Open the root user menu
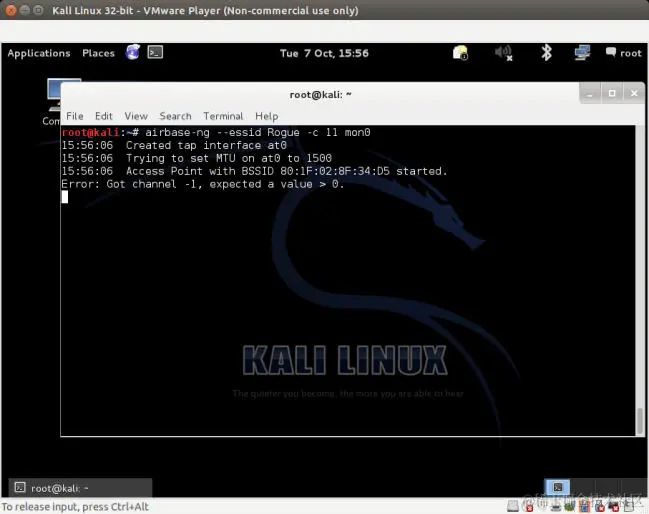Viewport: 649px width, 514px height. coord(624,53)
